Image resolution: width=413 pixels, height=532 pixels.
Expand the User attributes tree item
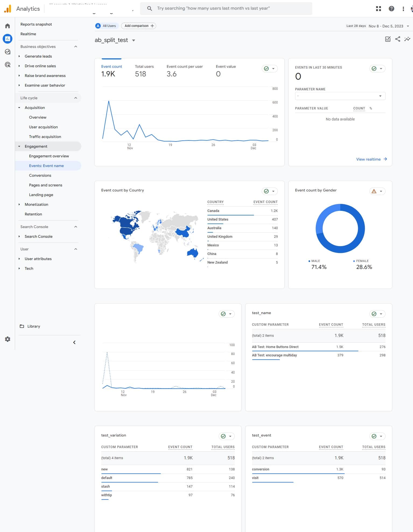click(x=19, y=259)
